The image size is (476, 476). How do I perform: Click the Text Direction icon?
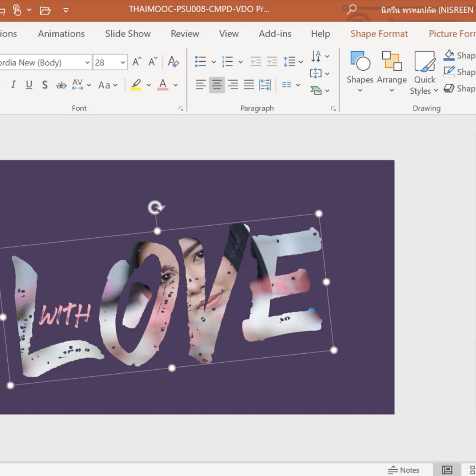click(316, 56)
